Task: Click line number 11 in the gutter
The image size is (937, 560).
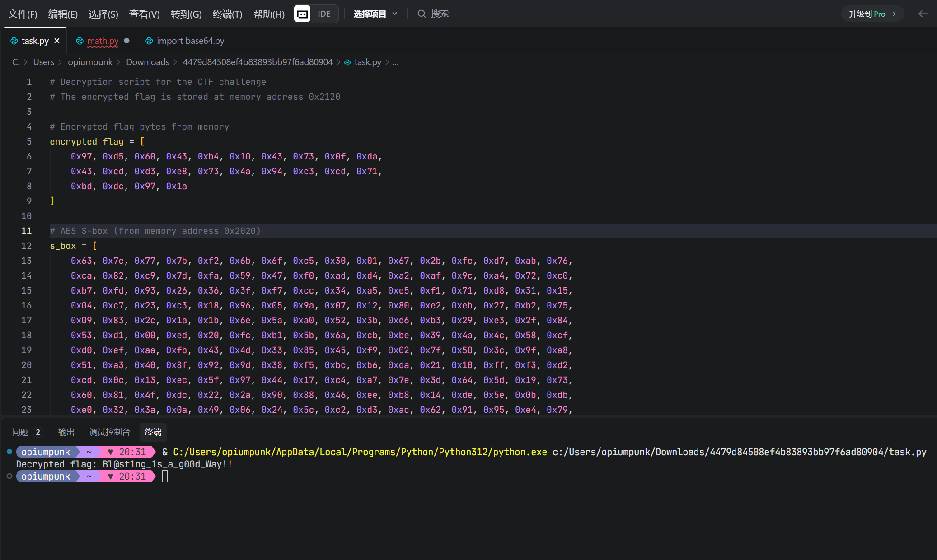Action: (x=26, y=231)
